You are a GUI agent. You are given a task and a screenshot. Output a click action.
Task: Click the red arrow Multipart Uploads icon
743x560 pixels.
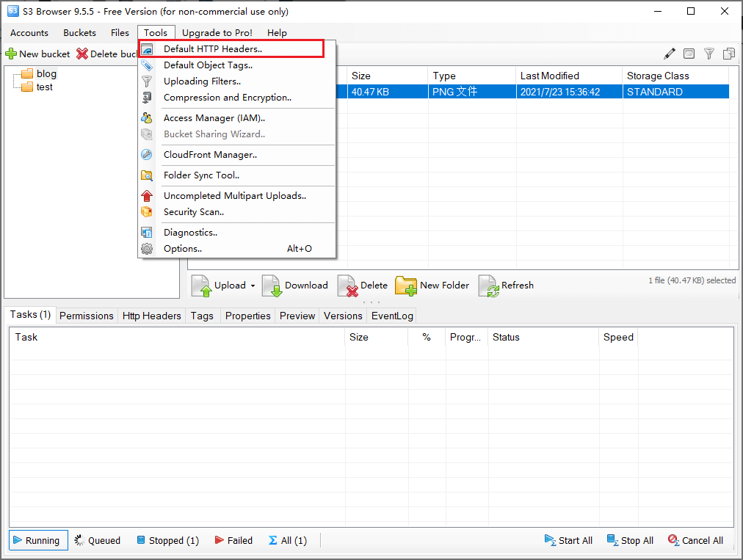click(x=147, y=196)
